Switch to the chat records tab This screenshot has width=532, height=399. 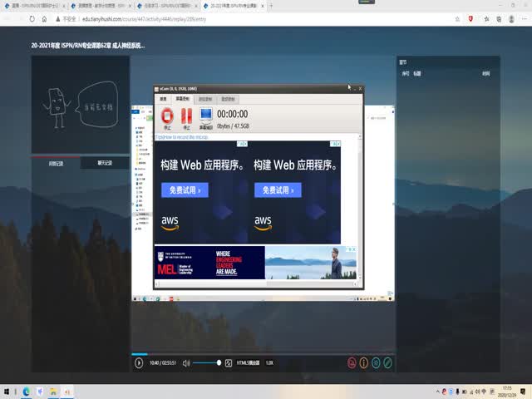pos(105,163)
